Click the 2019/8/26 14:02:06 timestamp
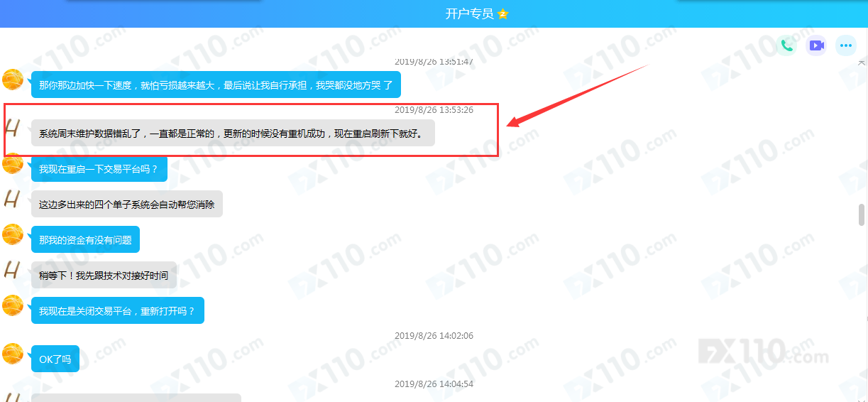This screenshot has height=402, width=868. (434, 336)
